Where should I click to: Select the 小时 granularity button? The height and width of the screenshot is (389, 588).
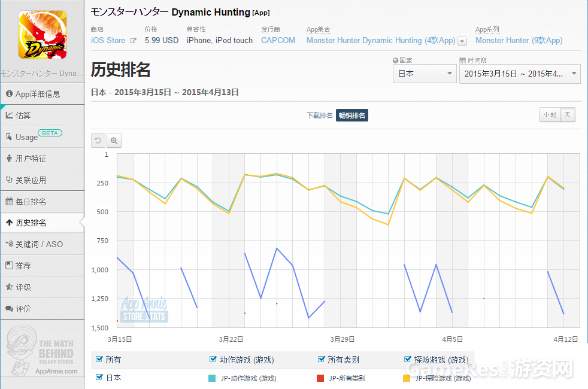[x=550, y=115]
